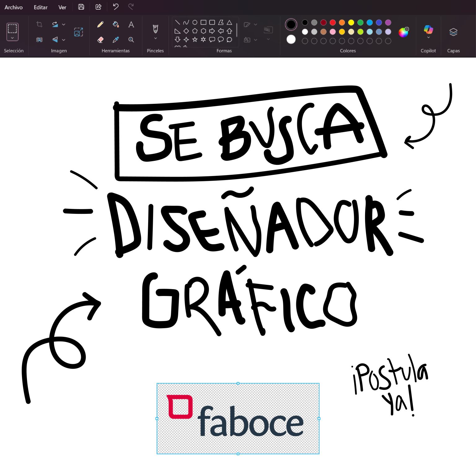Undo the last action
This screenshot has height=476, width=476.
(116, 7)
